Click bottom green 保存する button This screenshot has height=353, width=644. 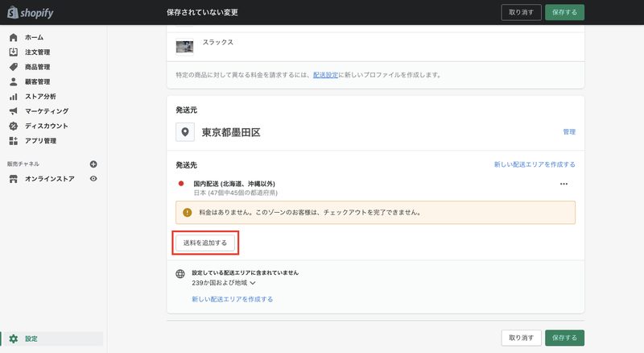coord(564,338)
